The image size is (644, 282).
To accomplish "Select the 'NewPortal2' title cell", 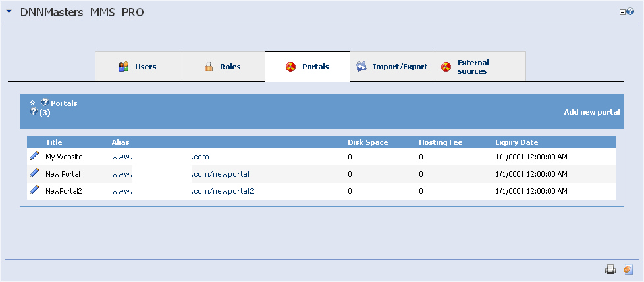I will click(x=64, y=191).
